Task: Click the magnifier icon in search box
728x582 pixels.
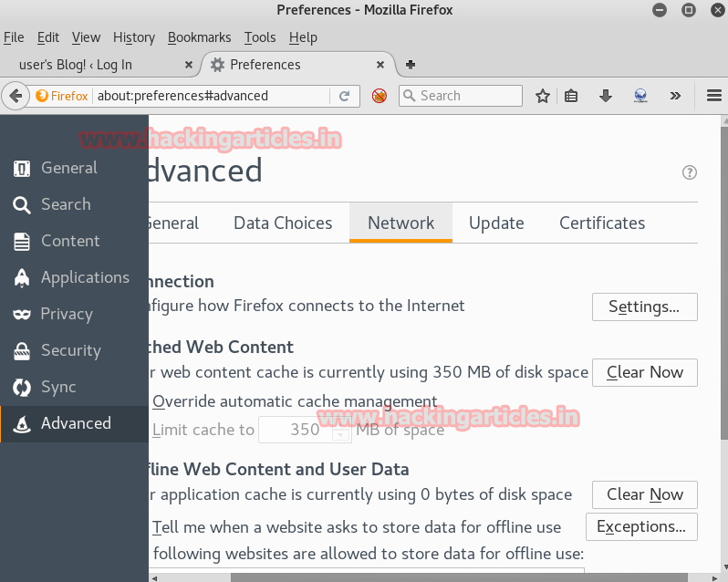Action: pos(409,96)
